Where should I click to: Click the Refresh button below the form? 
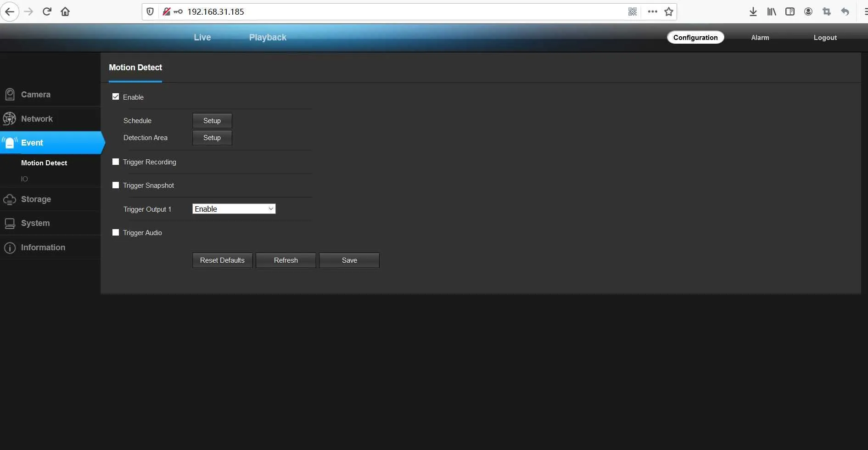coord(286,260)
